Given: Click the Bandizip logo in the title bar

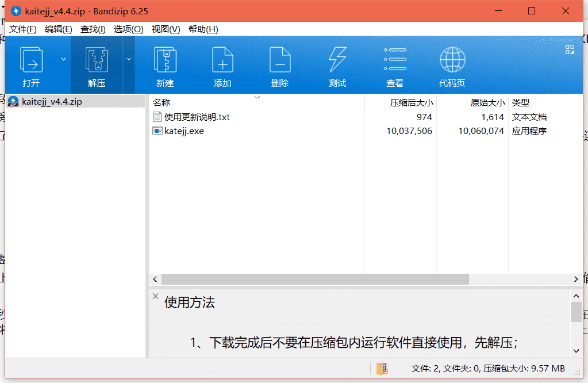Looking at the screenshot, I should pyautogui.click(x=16, y=11).
